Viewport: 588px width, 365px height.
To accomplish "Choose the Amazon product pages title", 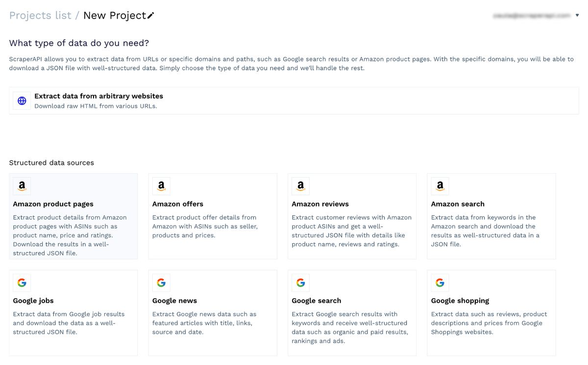I will coord(53,204).
